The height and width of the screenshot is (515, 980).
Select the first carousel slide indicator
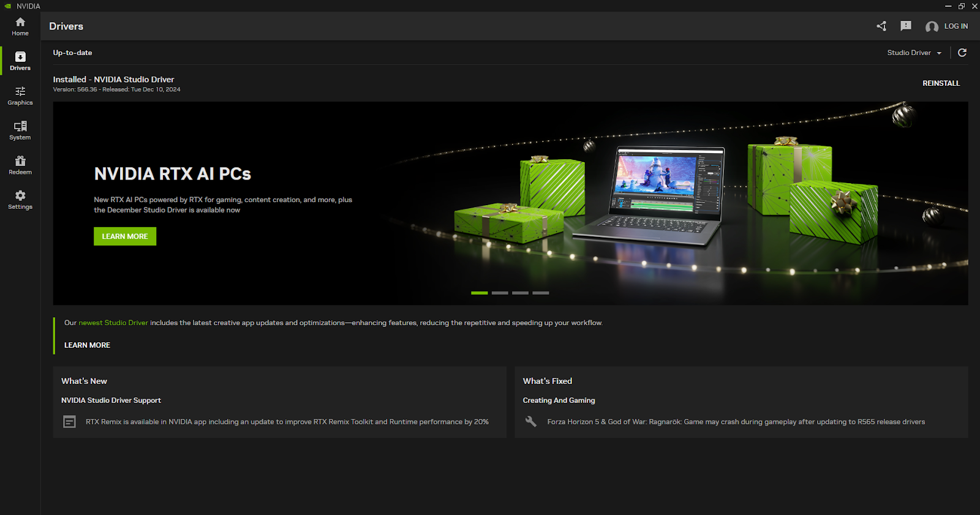pyautogui.click(x=480, y=293)
